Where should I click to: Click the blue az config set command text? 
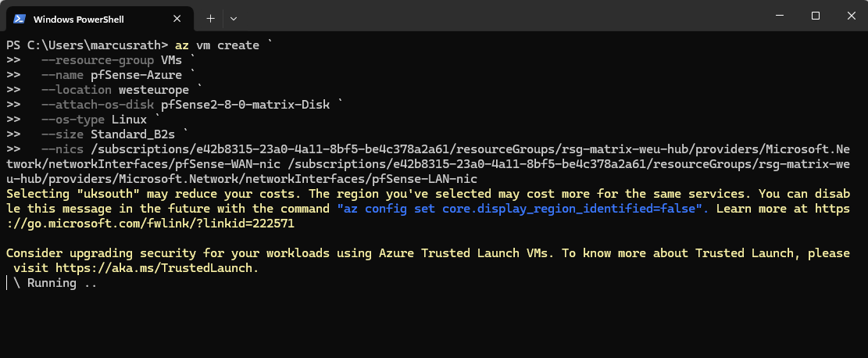tap(523, 209)
